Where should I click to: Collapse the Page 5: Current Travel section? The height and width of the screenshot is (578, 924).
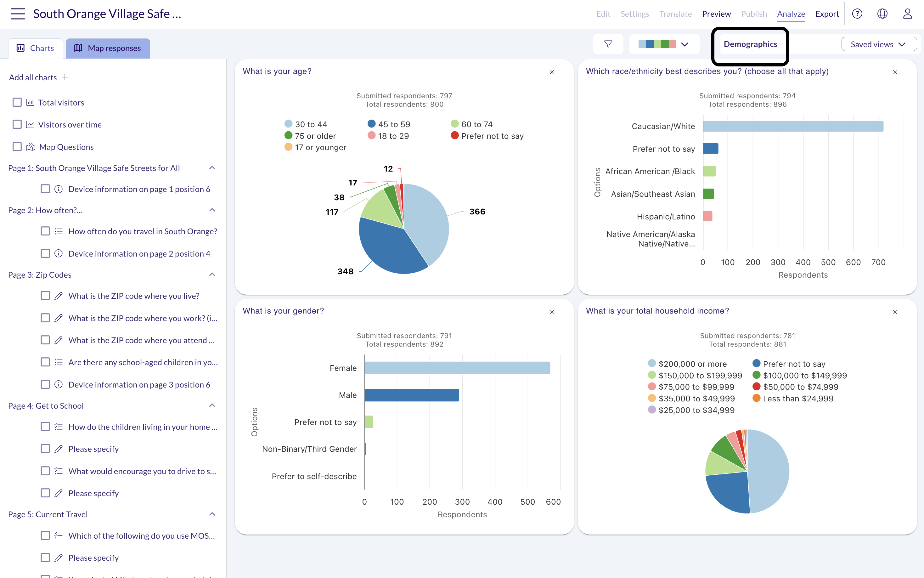coord(212,514)
